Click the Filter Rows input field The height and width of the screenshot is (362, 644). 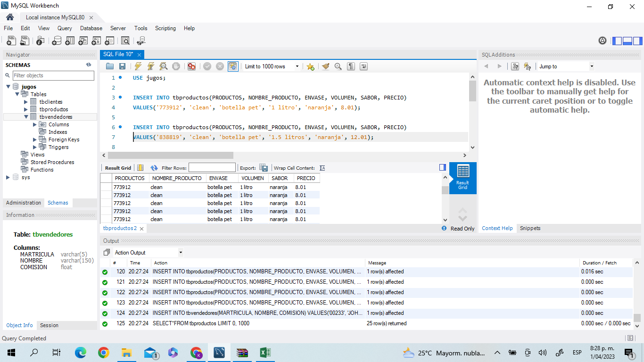tap(212, 168)
